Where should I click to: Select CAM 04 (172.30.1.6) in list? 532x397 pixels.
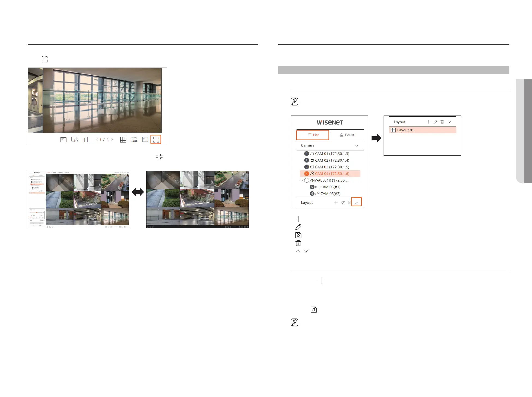(332, 174)
